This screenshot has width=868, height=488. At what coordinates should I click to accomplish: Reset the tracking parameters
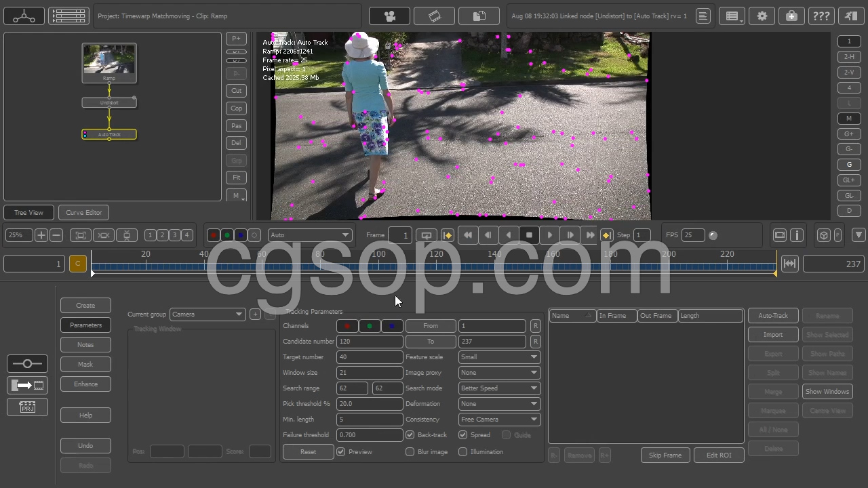tap(308, 452)
